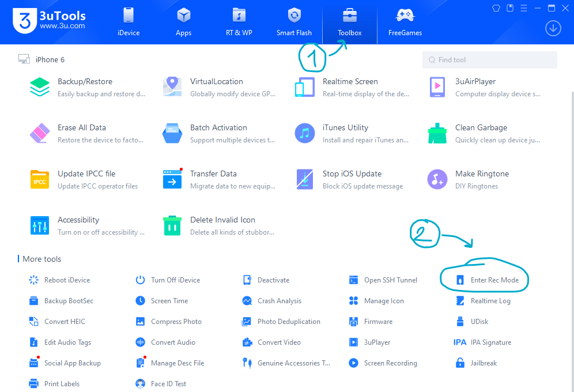Open Genuine Accessories Test tool

coord(286,363)
